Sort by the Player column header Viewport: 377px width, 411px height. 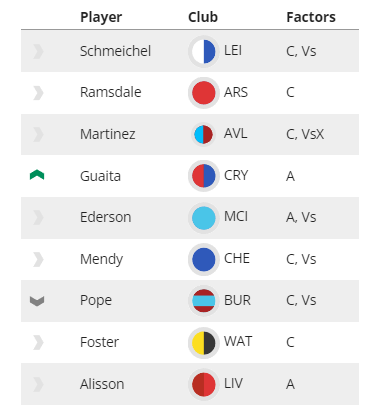click(101, 17)
